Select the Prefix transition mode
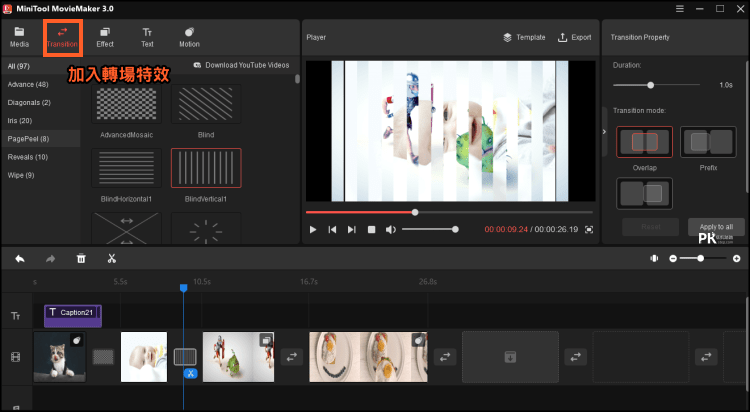Screen dimensions: 750x412 coord(708,142)
